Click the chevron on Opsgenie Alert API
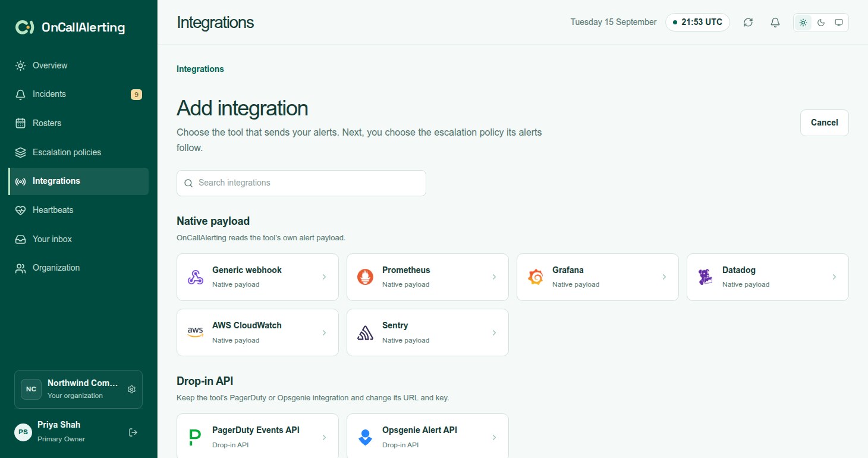This screenshot has width=868, height=458. [x=494, y=437]
